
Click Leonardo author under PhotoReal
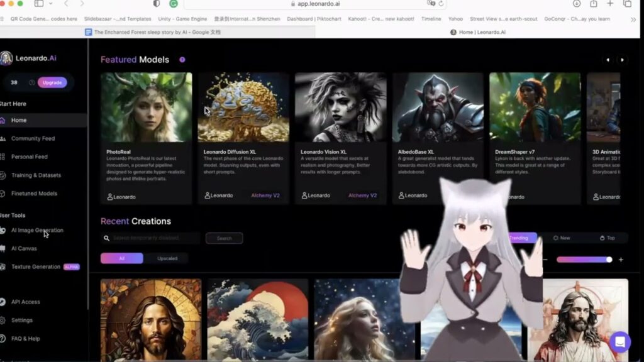click(x=121, y=197)
